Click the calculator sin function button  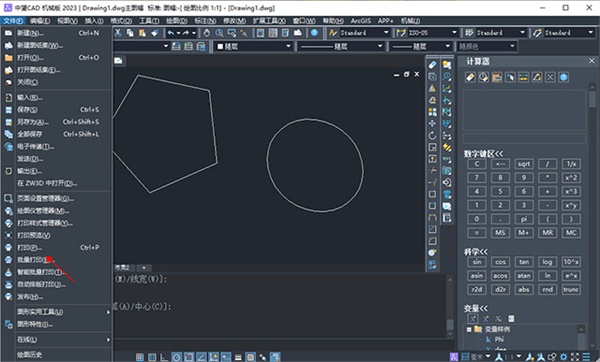pyautogui.click(x=477, y=262)
